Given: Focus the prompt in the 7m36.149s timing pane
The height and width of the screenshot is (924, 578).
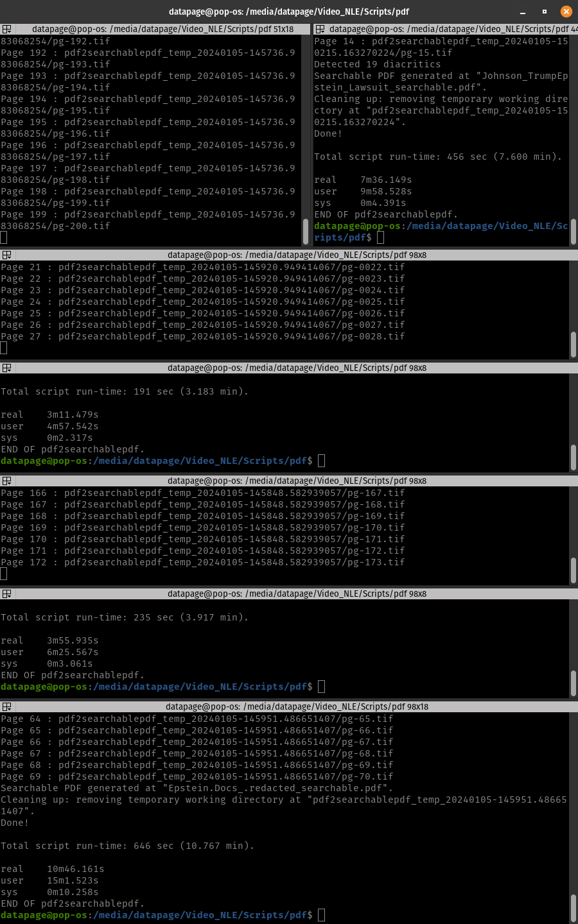Looking at the screenshot, I should (381, 237).
